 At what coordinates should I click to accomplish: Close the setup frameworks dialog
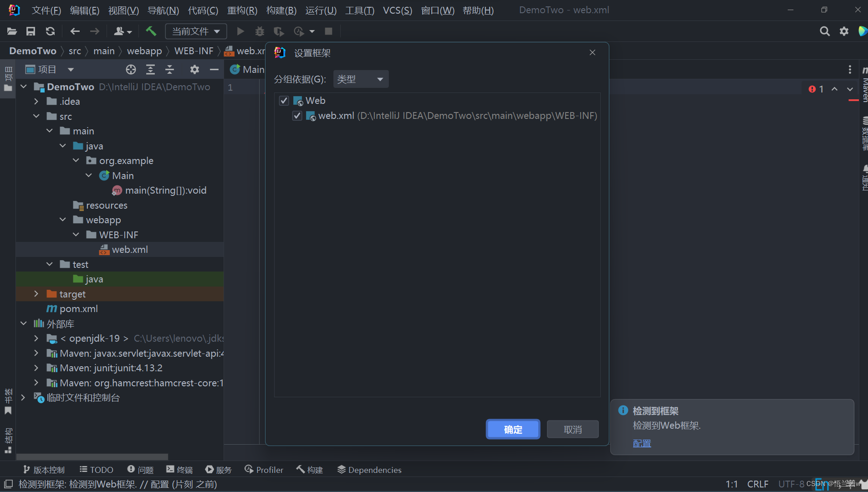point(592,52)
